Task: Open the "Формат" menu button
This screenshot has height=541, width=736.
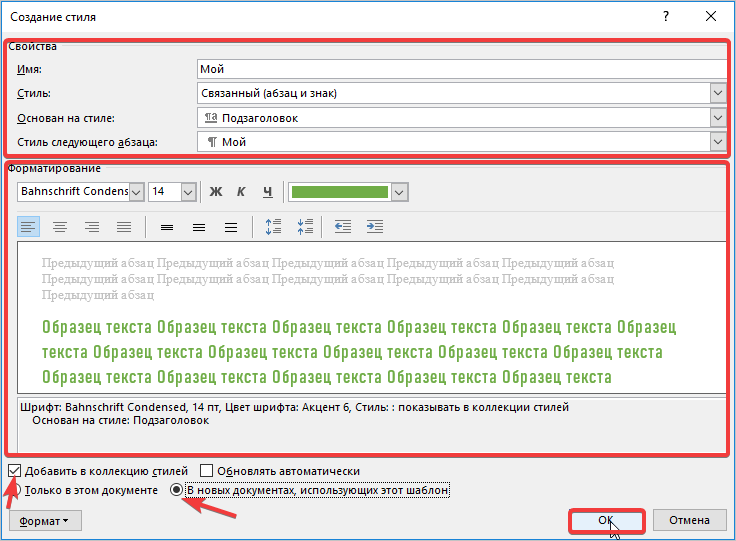Action: point(44,520)
